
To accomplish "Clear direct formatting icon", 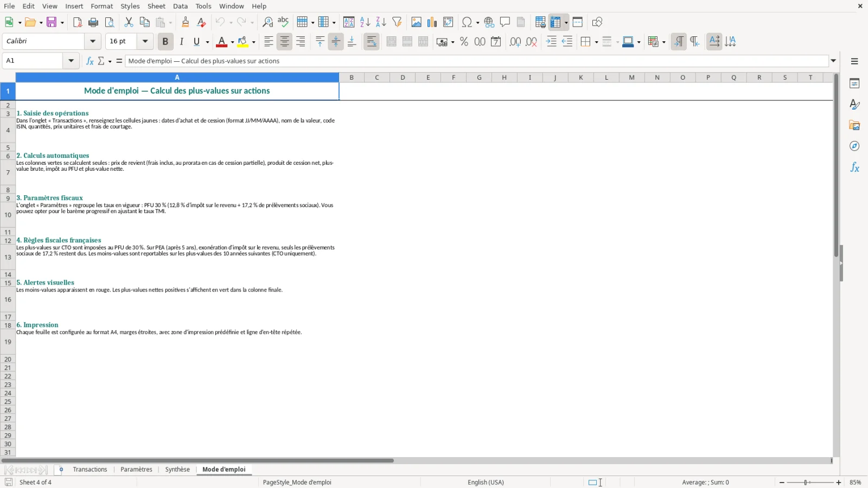I will [x=201, y=22].
